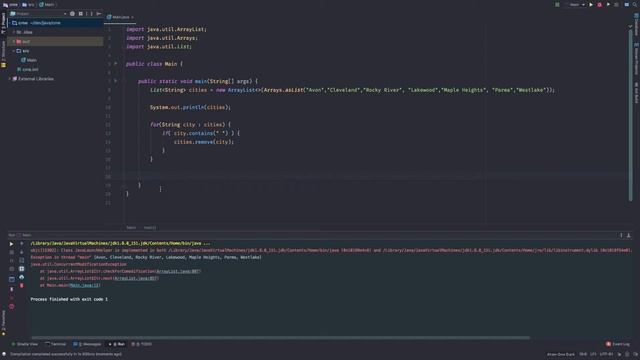The image size is (640, 360).
Task: Click the locate-file target icon in Project panel
Action: pyautogui.click(x=72, y=13)
